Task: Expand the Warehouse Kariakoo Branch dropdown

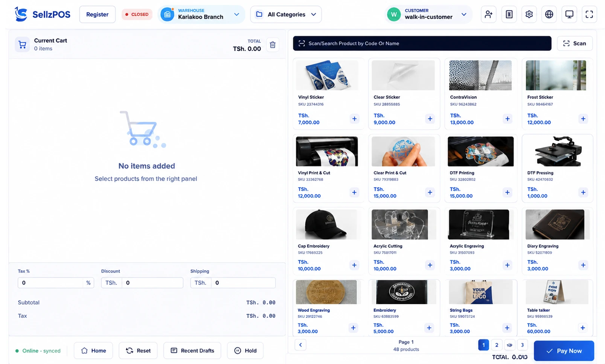Action: 201,14
